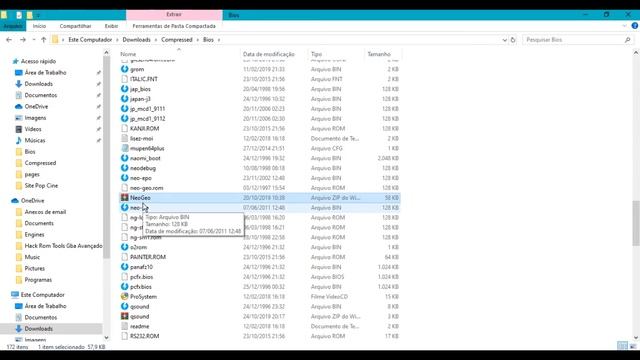
Task: Click the Este Computador tree icon
Action: 15,295
